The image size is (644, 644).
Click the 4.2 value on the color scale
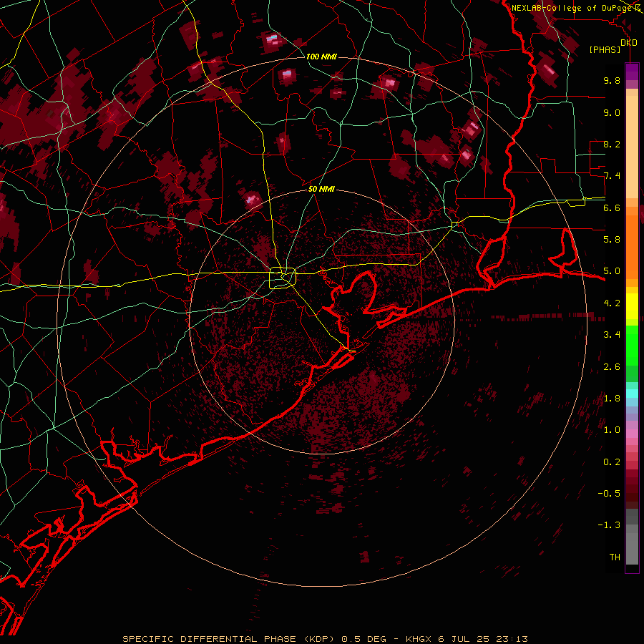(612, 303)
